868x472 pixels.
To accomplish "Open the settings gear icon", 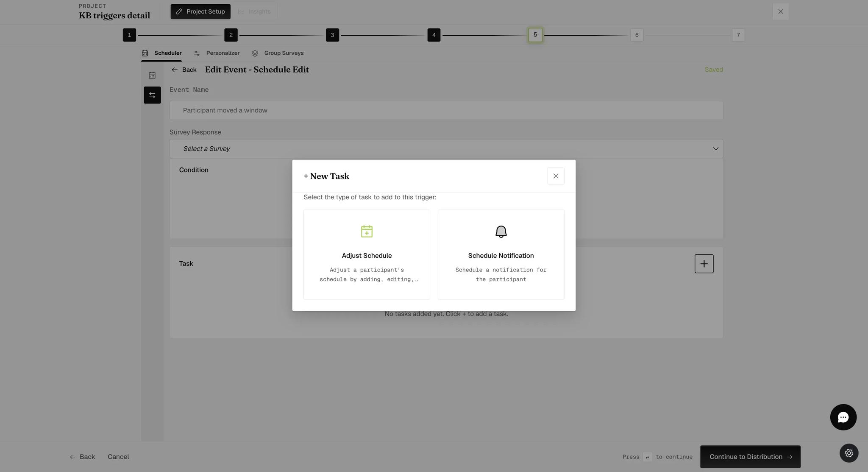I will coord(849,453).
